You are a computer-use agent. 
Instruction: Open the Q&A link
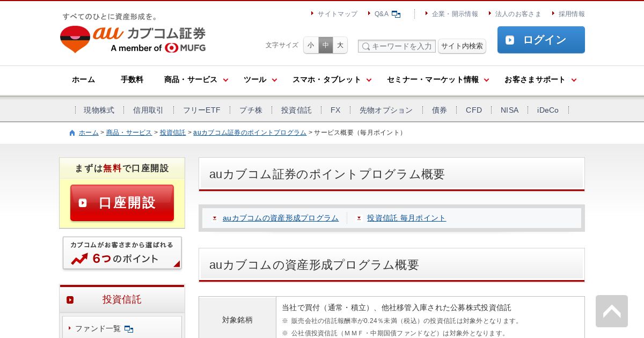[x=382, y=14]
